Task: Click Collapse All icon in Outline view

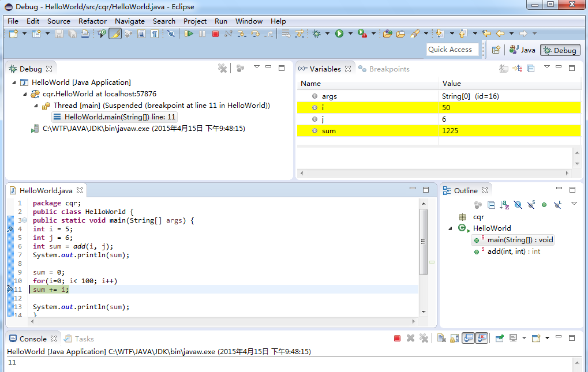Action: click(x=491, y=205)
